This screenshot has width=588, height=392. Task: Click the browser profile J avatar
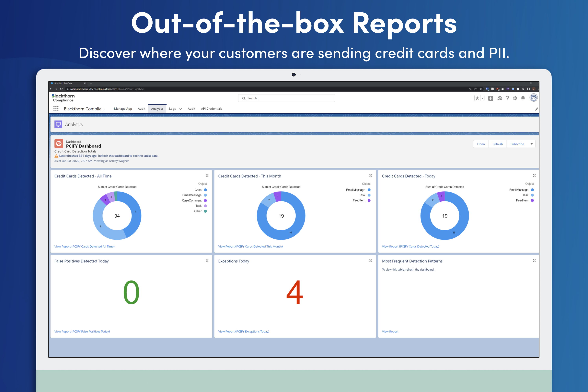pos(534,89)
